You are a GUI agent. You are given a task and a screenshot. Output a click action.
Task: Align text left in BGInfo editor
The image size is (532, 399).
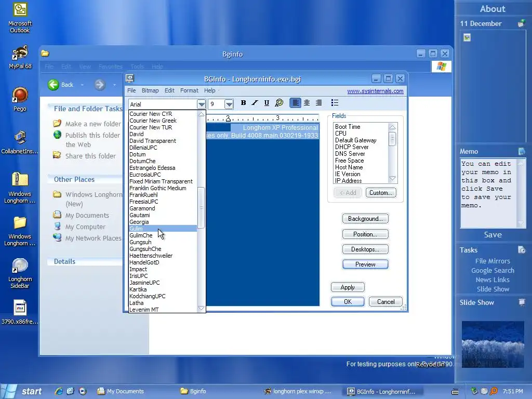tap(296, 103)
